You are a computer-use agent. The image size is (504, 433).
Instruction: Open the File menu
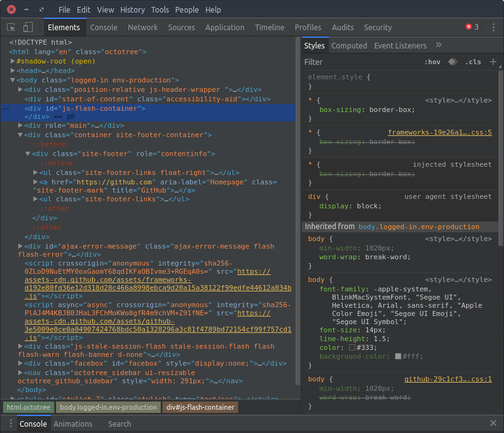(64, 9)
